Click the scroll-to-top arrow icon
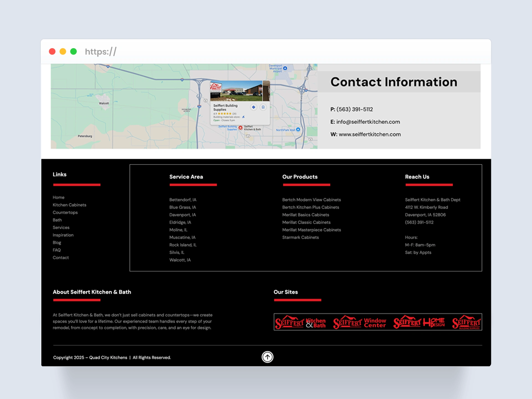Viewport: 532px width, 399px height. 267,357
